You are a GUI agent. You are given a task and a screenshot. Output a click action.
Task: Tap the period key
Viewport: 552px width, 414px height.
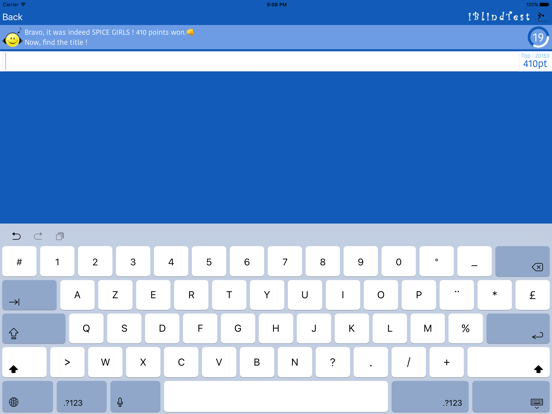(x=371, y=362)
